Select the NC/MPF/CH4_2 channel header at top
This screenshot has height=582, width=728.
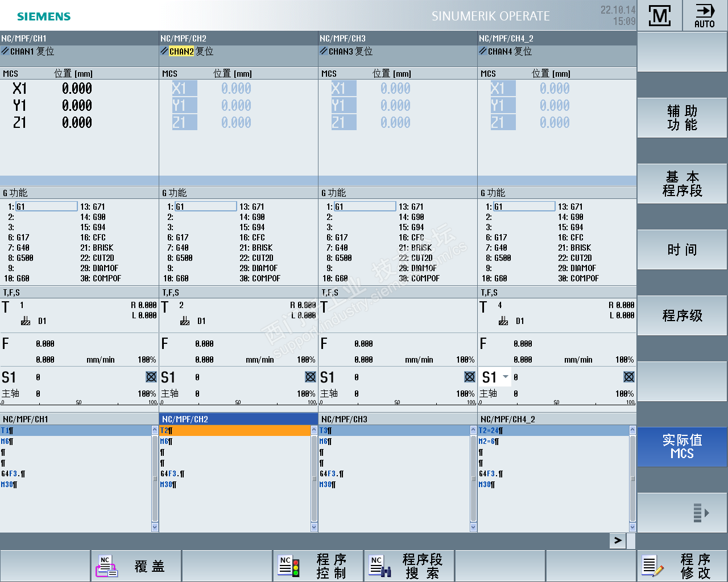pos(557,38)
